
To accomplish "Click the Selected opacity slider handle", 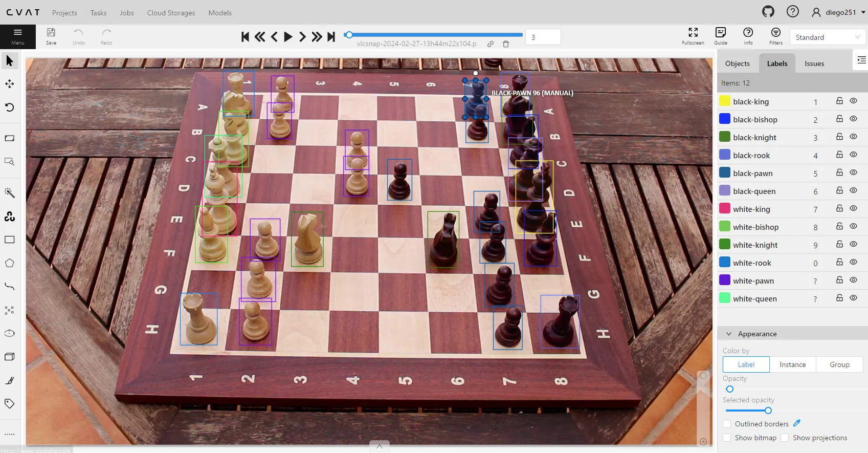I will click(768, 411).
